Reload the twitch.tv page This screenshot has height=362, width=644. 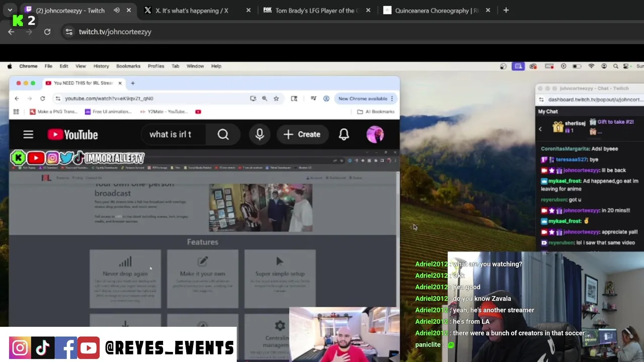[47, 32]
